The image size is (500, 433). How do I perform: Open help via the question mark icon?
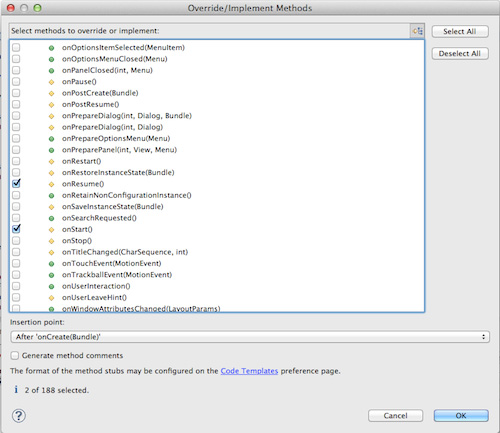point(19,416)
